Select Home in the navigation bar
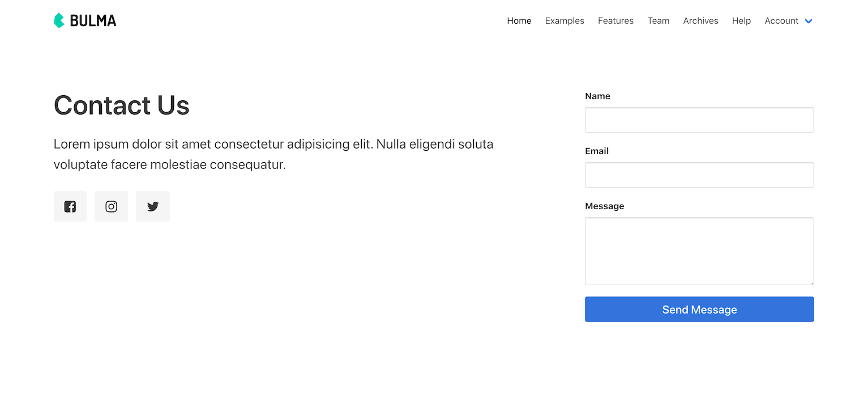Image resolution: width=868 pixels, height=411 pixels. pos(519,20)
